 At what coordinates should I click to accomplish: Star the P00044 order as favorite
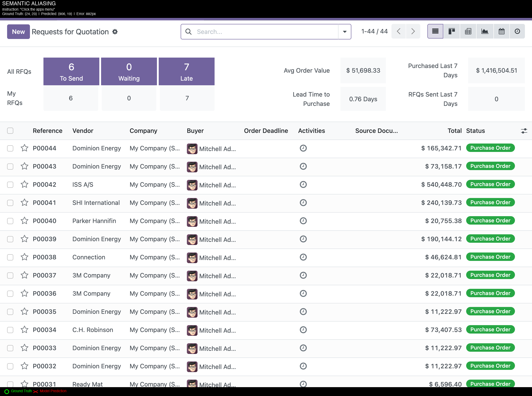(24, 148)
